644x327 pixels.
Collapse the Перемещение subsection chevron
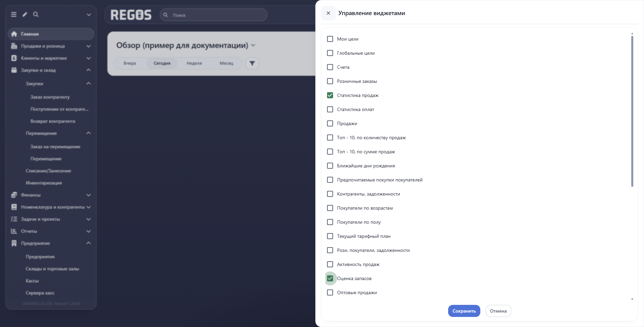[x=89, y=133]
